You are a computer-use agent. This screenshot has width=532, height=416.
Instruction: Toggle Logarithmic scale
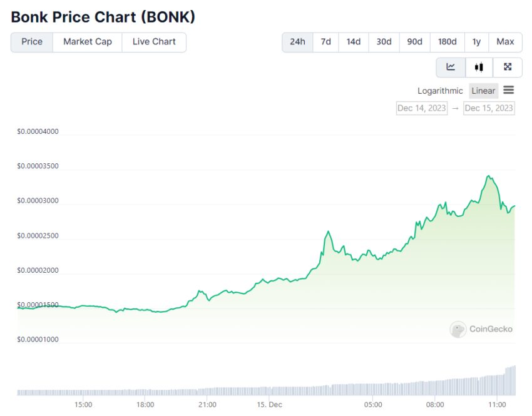[440, 91]
